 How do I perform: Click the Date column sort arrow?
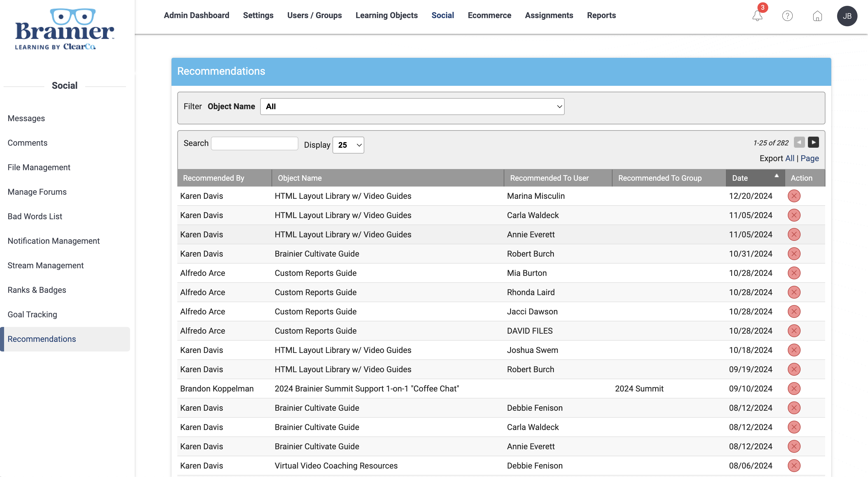point(776,175)
